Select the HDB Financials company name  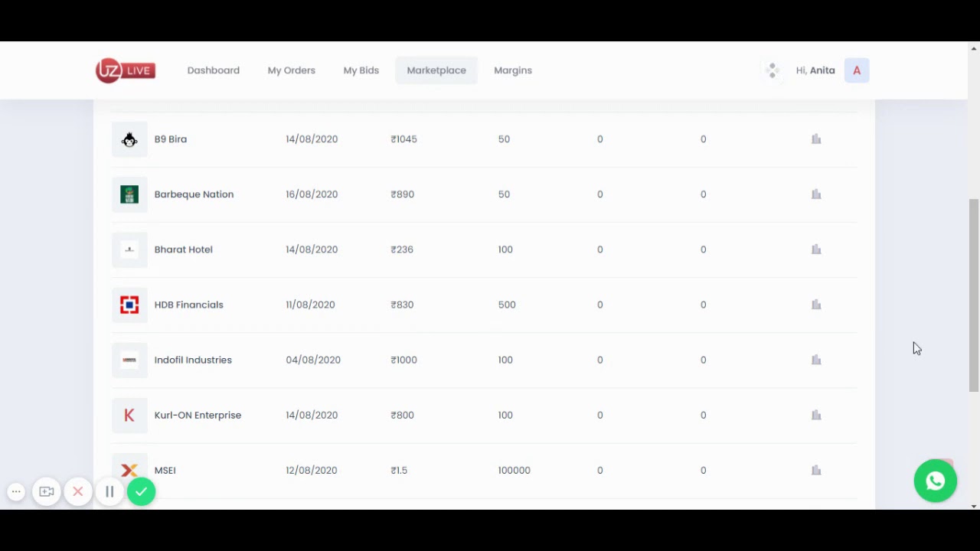(x=189, y=305)
